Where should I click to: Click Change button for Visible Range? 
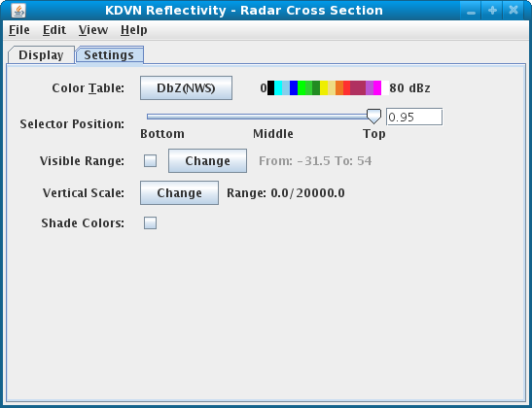207,160
